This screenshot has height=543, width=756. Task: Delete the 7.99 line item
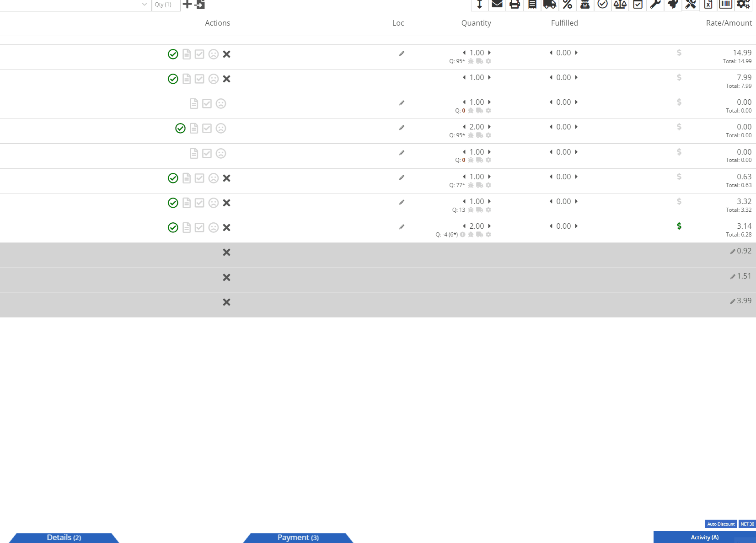[226, 79]
